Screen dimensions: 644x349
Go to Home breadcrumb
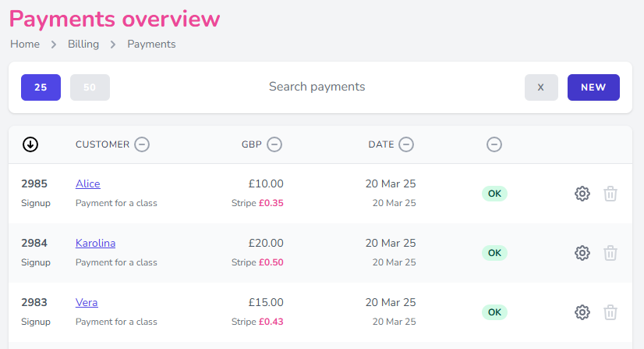coord(25,45)
